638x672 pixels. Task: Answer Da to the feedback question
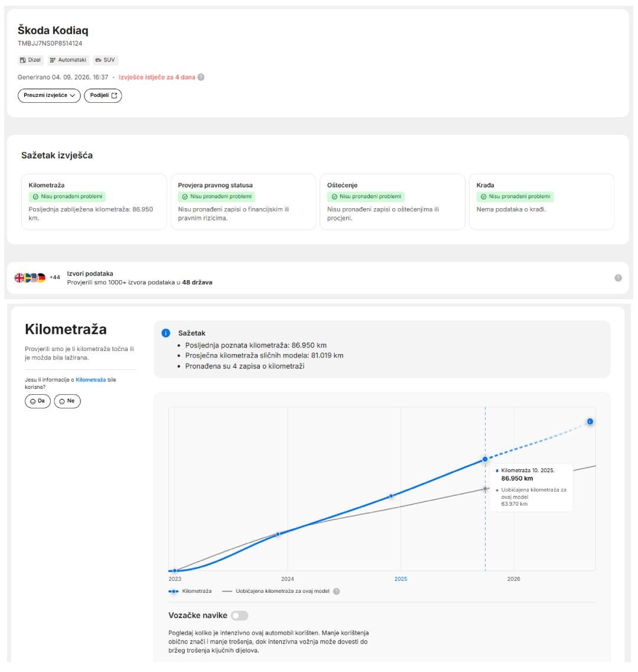point(38,401)
